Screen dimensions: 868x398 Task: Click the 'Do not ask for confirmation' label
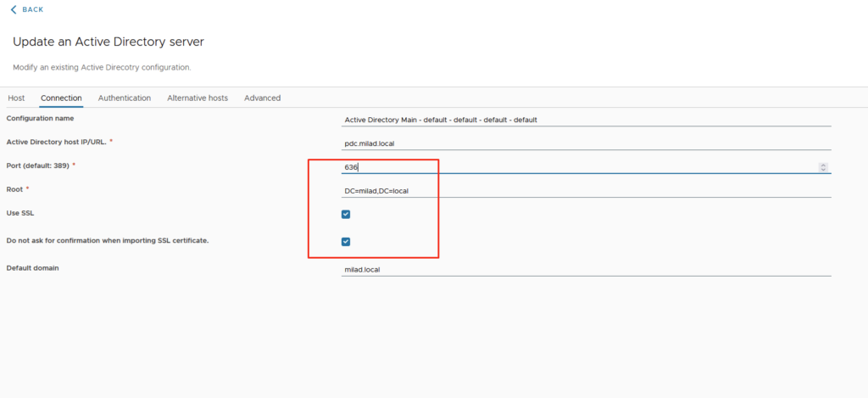(107, 240)
